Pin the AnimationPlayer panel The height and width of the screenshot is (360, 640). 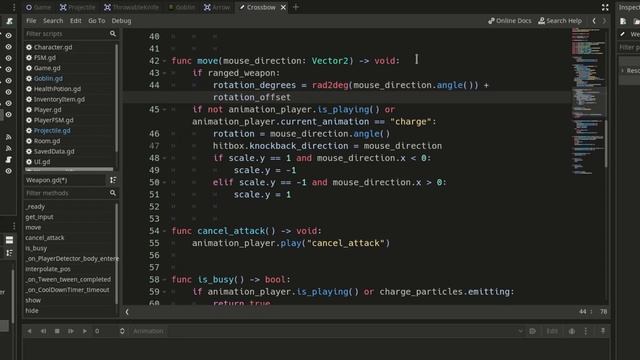603,331
